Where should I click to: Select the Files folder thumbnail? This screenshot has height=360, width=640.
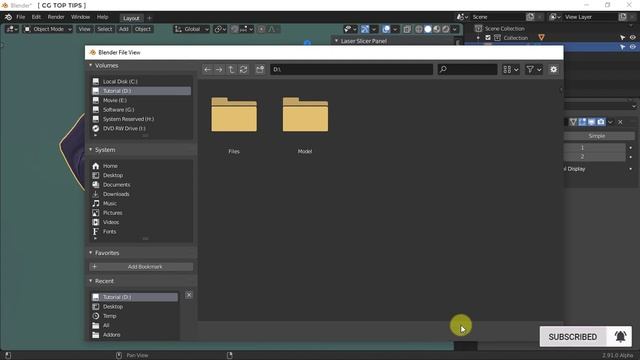tap(234, 115)
